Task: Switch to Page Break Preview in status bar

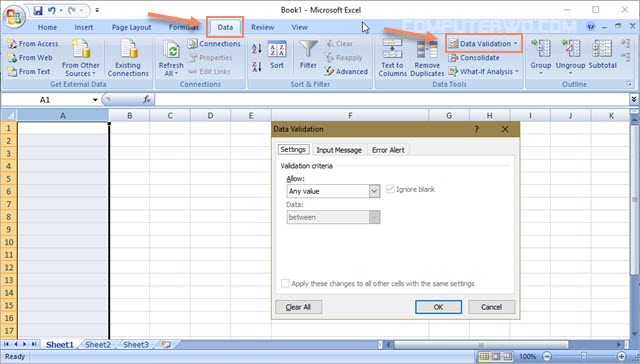Action: 508,357
